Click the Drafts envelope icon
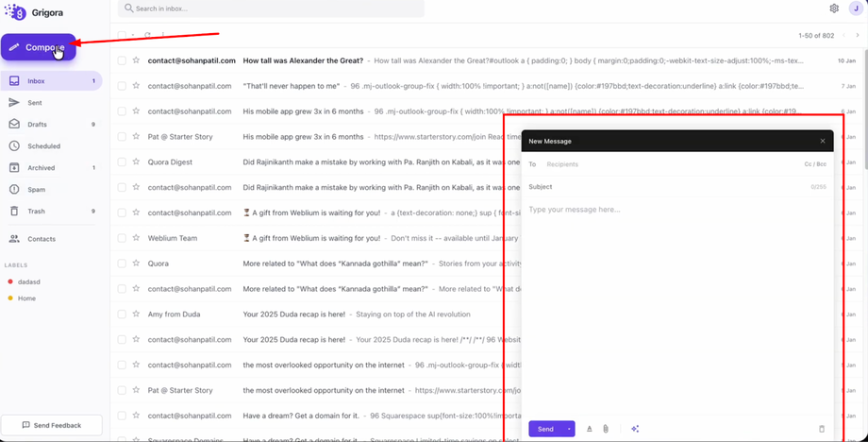This screenshot has height=442, width=868. [x=14, y=124]
